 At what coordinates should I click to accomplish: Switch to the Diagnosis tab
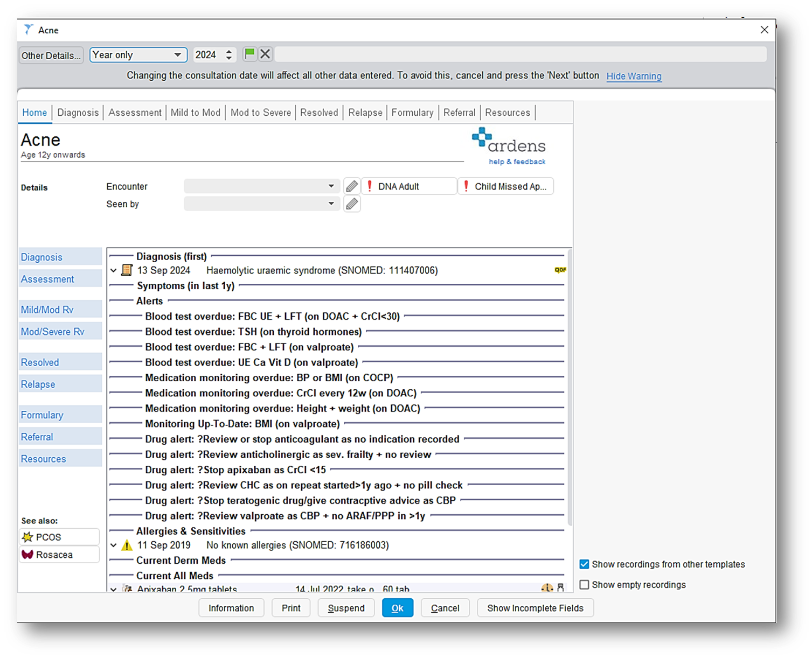coord(78,113)
